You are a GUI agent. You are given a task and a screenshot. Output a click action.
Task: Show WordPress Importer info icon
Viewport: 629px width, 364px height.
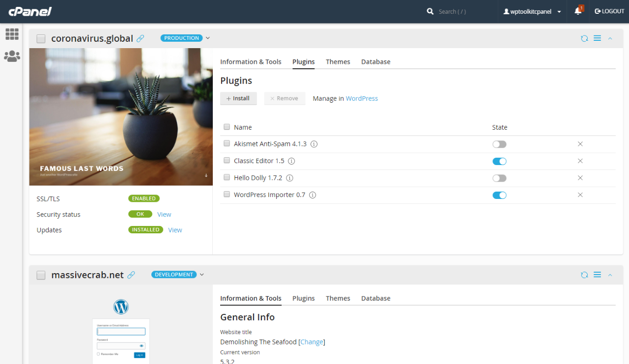pyautogui.click(x=313, y=195)
